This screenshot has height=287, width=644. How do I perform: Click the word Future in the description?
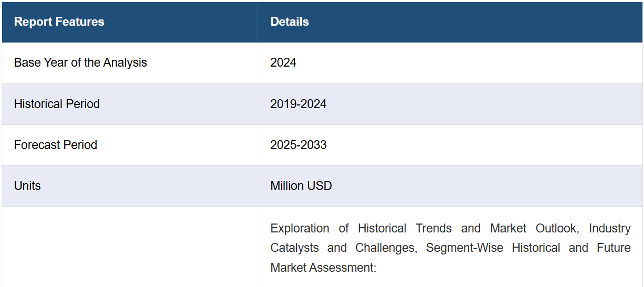(x=614, y=248)
